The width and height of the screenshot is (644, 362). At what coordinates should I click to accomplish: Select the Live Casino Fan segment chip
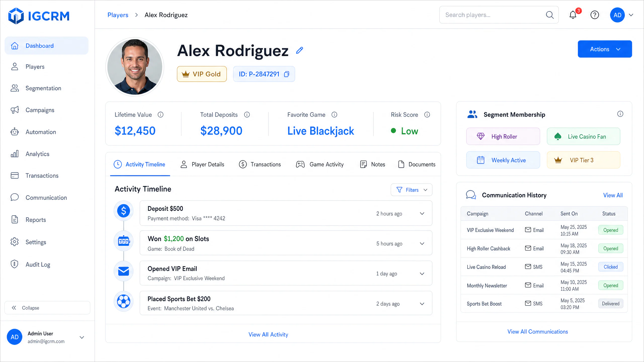click(583, 136)
